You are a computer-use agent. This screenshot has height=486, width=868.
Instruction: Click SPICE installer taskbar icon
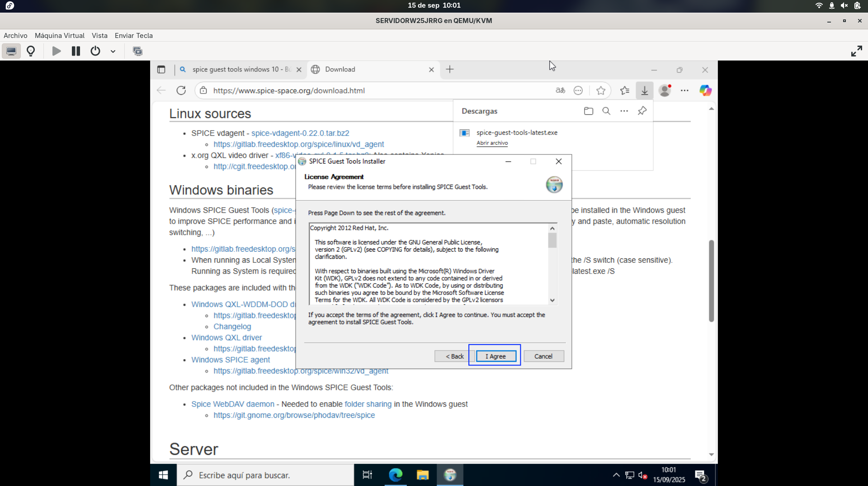[x=450, y=475]
